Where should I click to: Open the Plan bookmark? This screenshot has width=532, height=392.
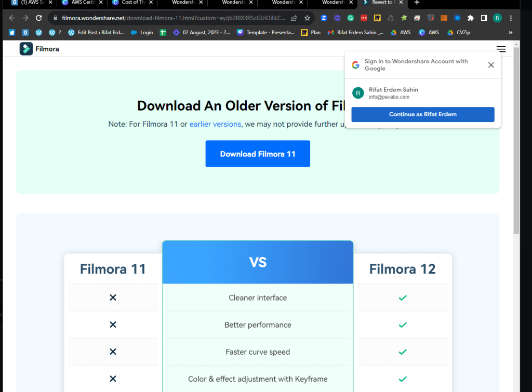coord(311,33)
